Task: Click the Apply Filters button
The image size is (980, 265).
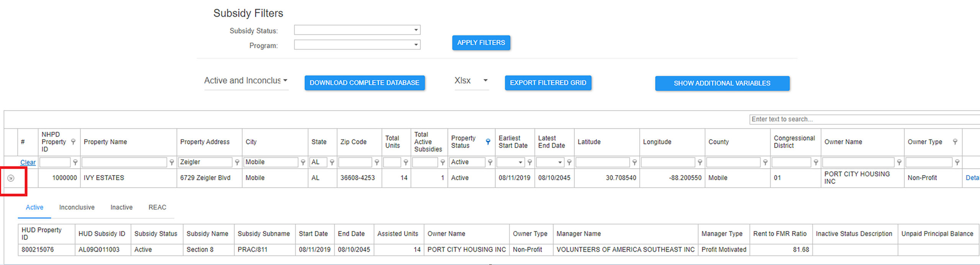Action: click(481, 43)
